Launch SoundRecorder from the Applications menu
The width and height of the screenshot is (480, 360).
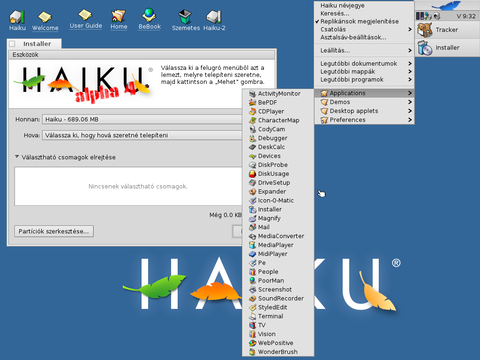[278, 298]
